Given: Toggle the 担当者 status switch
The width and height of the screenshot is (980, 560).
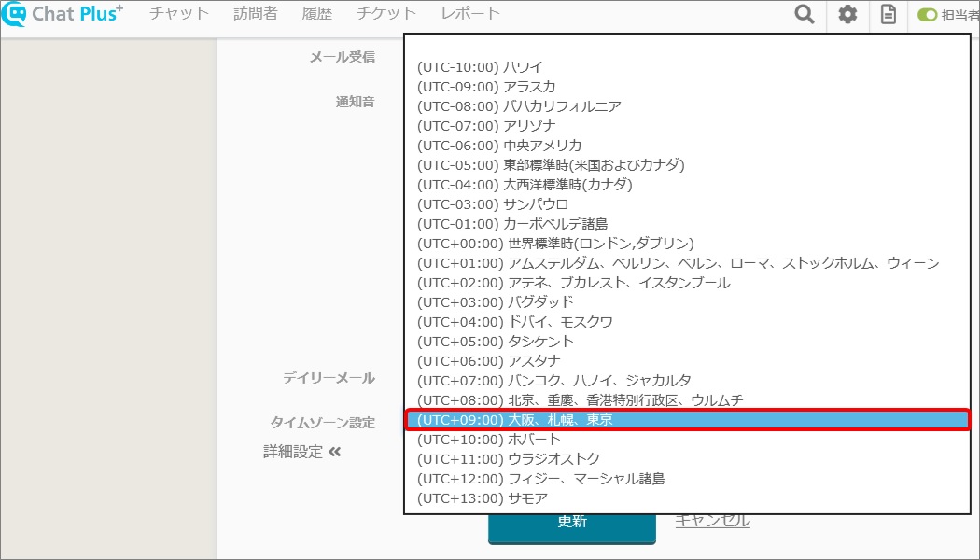Looking at the screenshot, I should [928, 14].
